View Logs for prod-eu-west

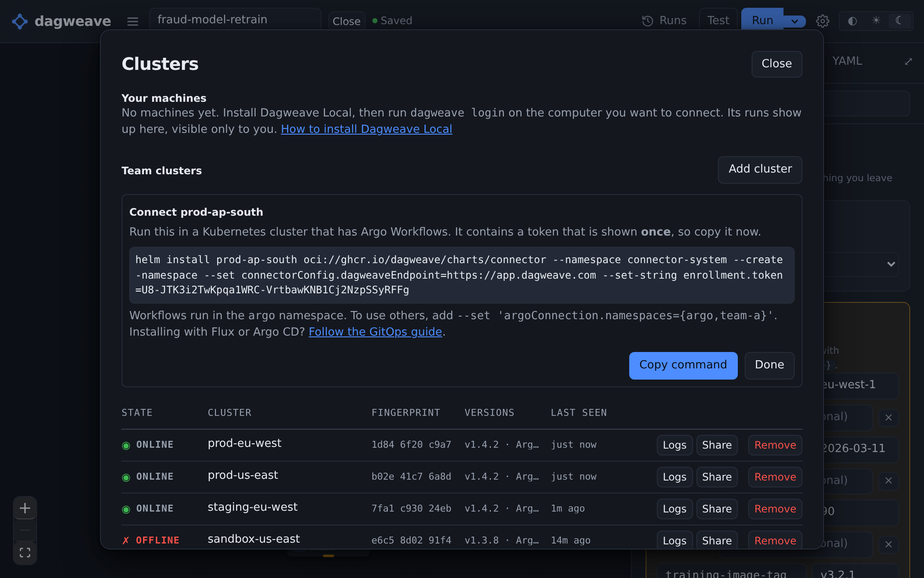674,445
